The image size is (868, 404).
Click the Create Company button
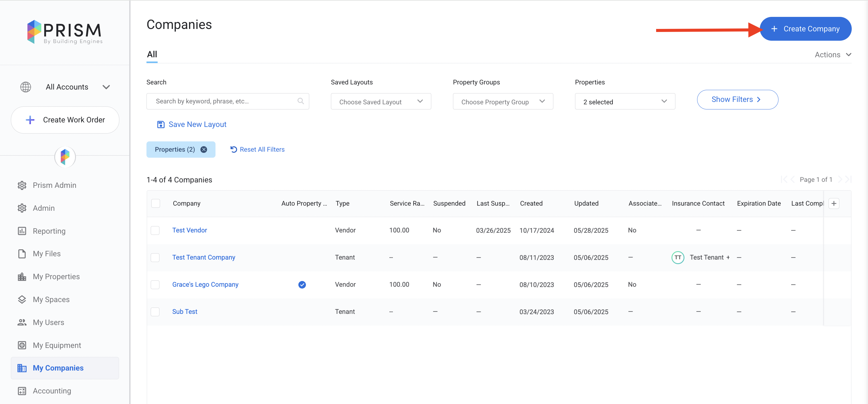click(805, 29)
